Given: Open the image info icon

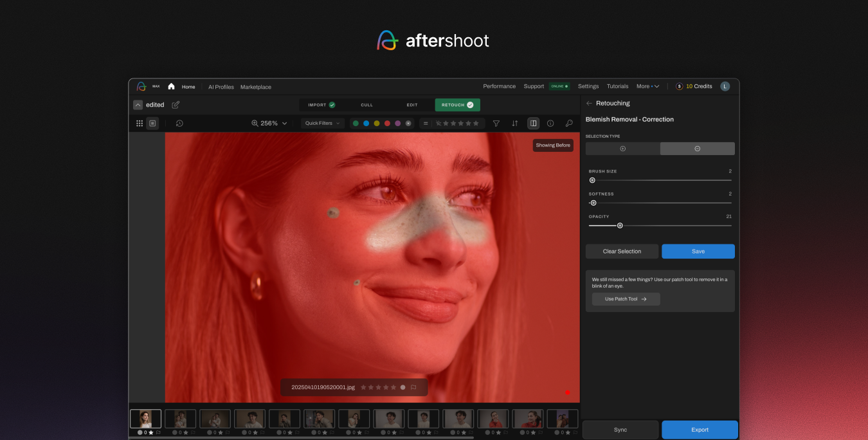Looking at the screenshot, I should [x=550, y=124].
